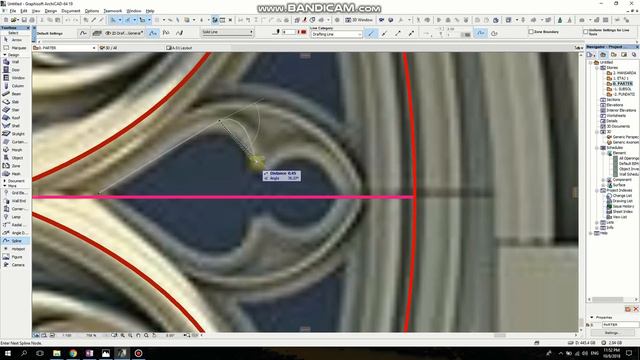
Task: Select the Roof tool
Action: (x=16, y=118)
